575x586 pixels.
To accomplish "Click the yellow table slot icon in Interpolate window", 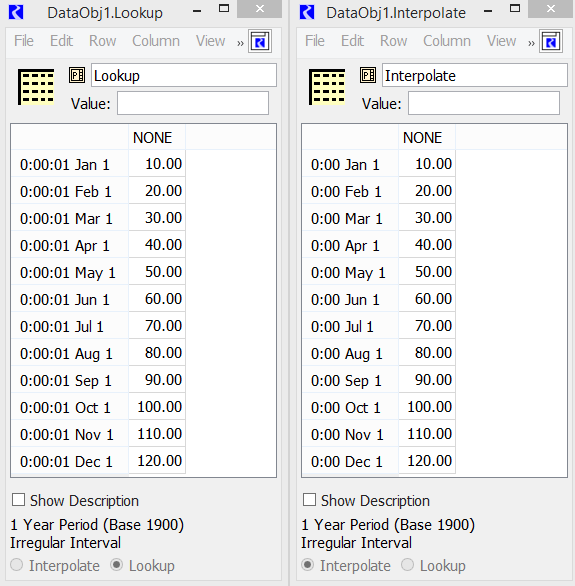I will (327, 87).
